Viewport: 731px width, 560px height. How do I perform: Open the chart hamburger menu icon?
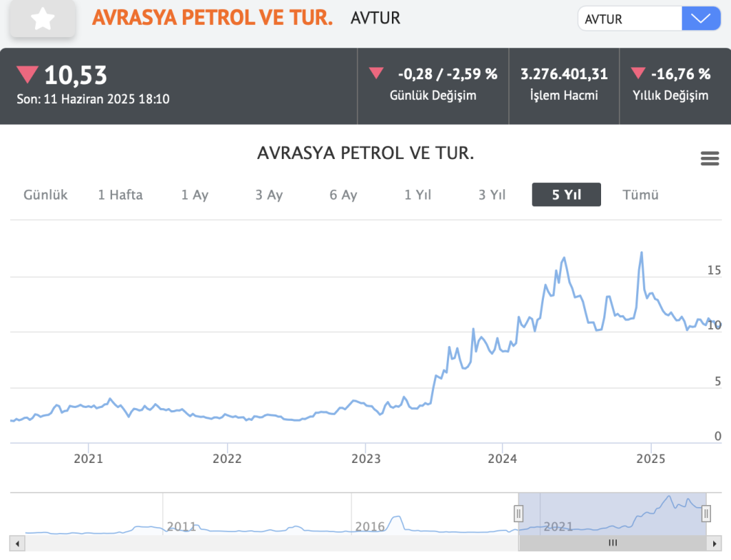click(710, 159)
